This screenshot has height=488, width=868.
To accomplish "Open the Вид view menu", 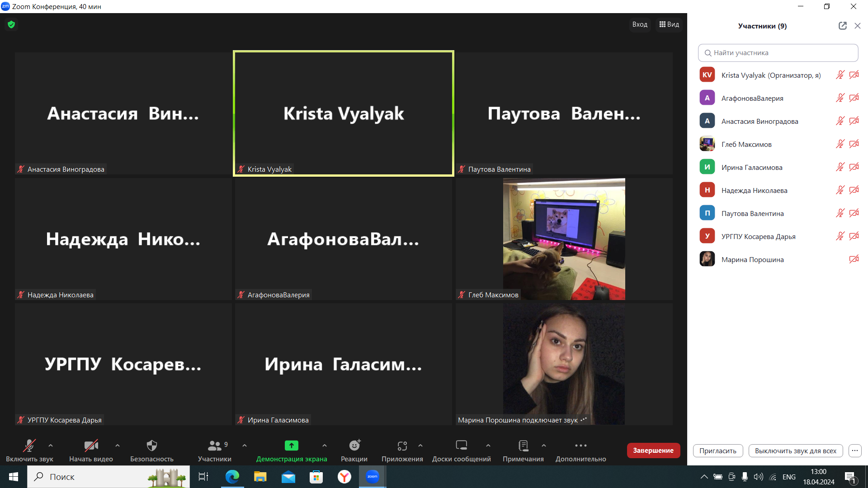I will tap(669, 24).
